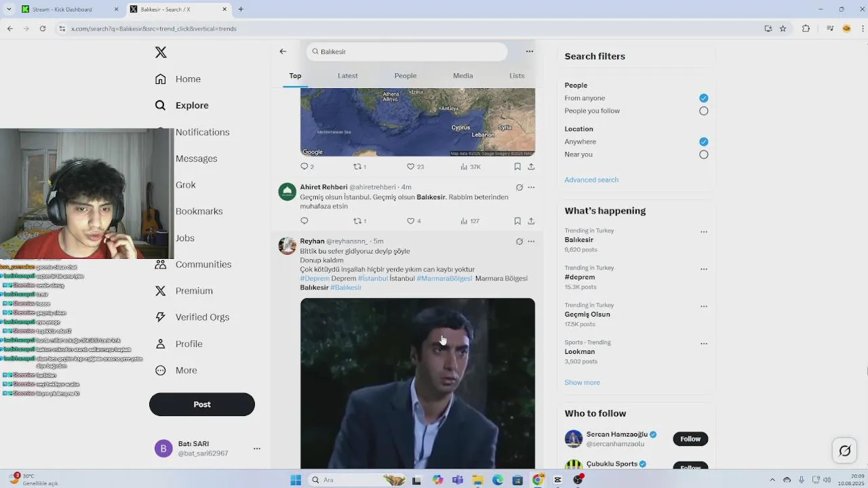Reload the page in Chrome

[43, 28]
